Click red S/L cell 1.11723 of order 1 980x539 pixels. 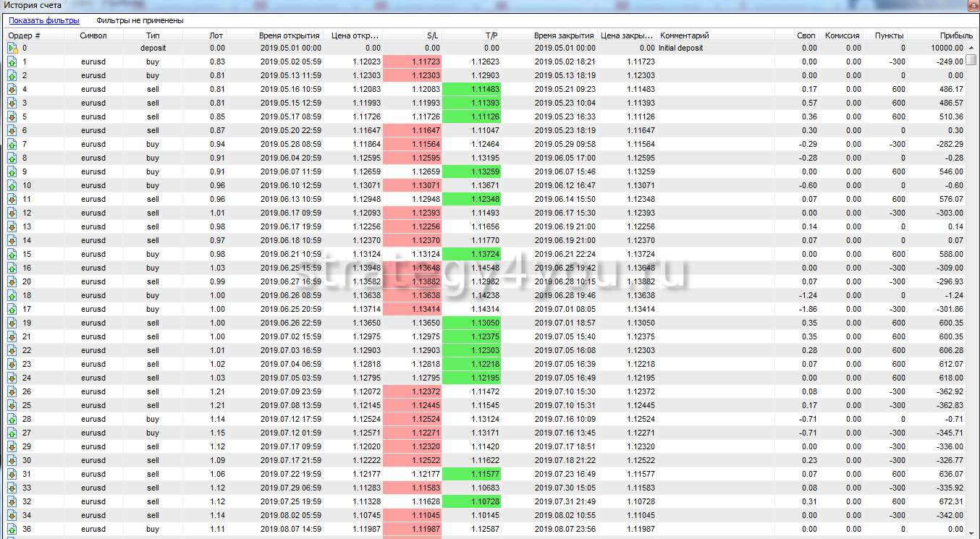[412, 62]
